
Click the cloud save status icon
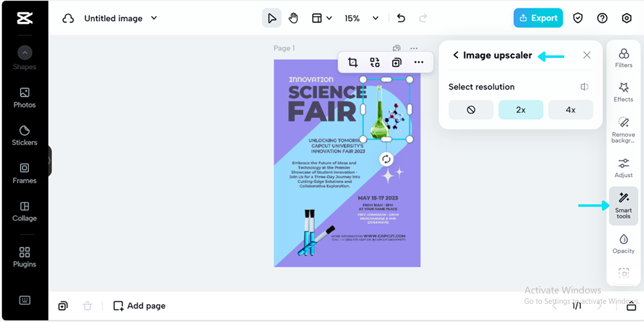pos(68,19)
